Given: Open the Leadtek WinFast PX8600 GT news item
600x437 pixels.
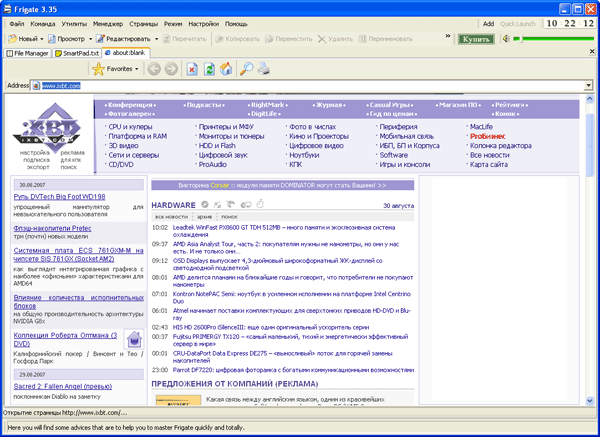Looking at the screenshot, I should 284,231.
